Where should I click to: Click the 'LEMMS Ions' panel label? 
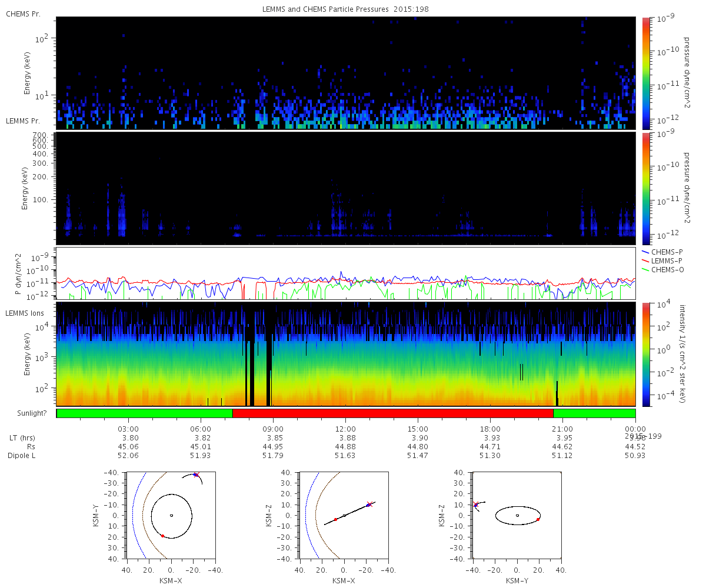click(25, 313)
